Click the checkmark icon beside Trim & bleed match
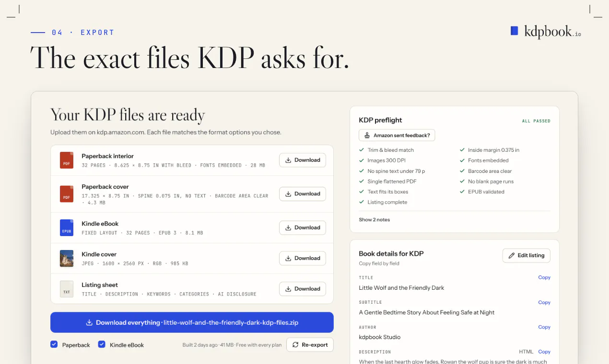This screenshot has height=364, width=609. 362,150
